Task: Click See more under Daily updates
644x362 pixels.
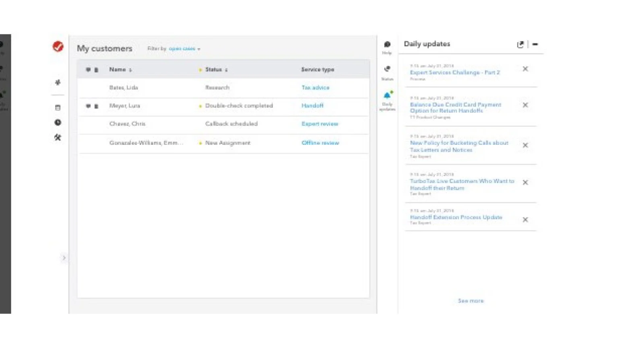Action: pyautogui.click(x=471, y=301)
